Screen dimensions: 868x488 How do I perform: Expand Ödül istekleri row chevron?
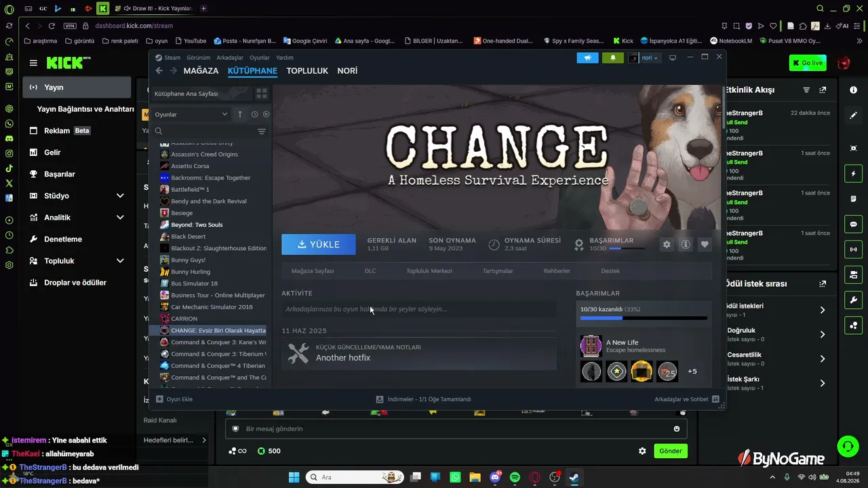click(x=823, y=310)
